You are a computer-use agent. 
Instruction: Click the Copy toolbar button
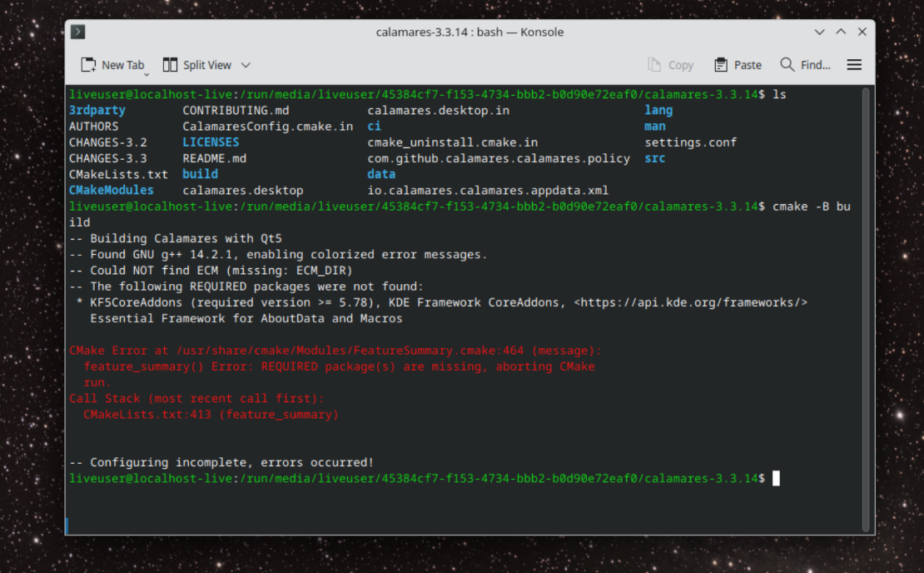[x=670, y=65]
